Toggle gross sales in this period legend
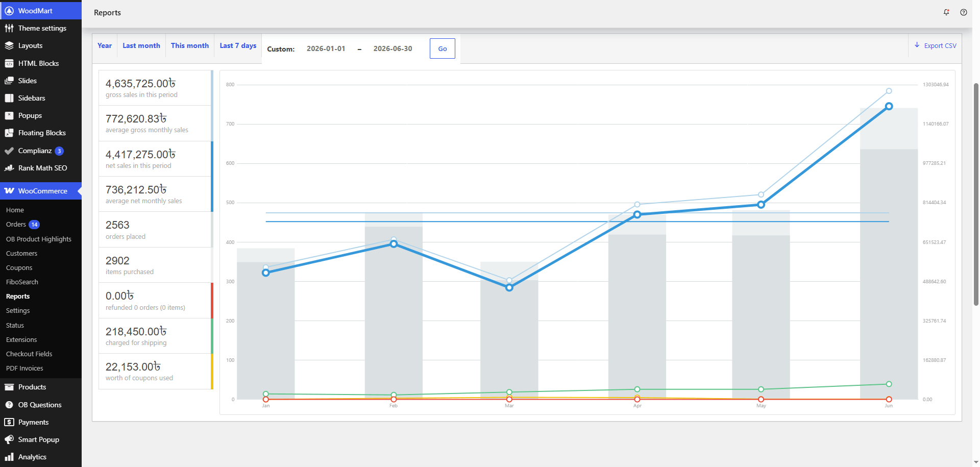The width and height of the screenshot is (980, 467). [156, 88]
